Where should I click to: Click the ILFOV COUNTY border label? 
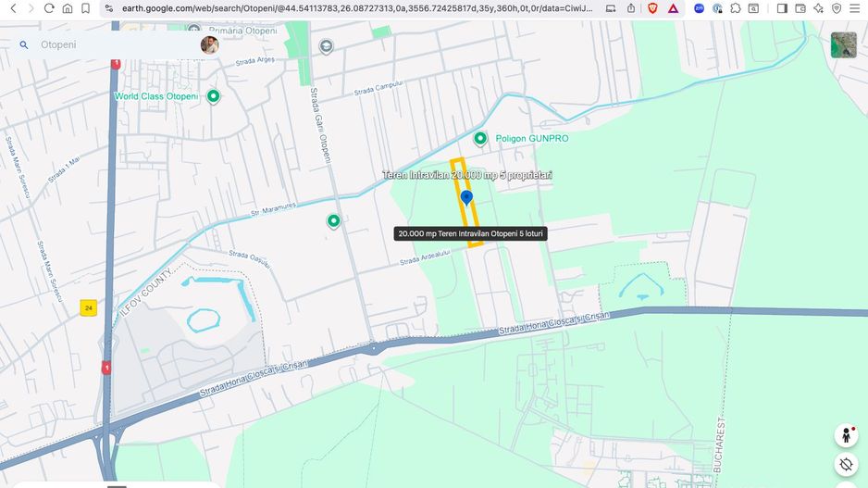tap(146, 292)
